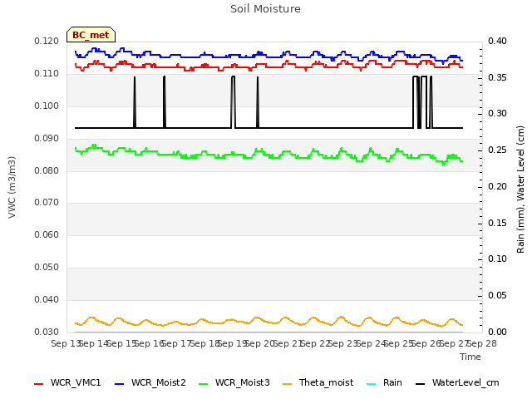Click the 0.15 right axis tick label
This screenshot has width=532, height=399.
(497, 224)
